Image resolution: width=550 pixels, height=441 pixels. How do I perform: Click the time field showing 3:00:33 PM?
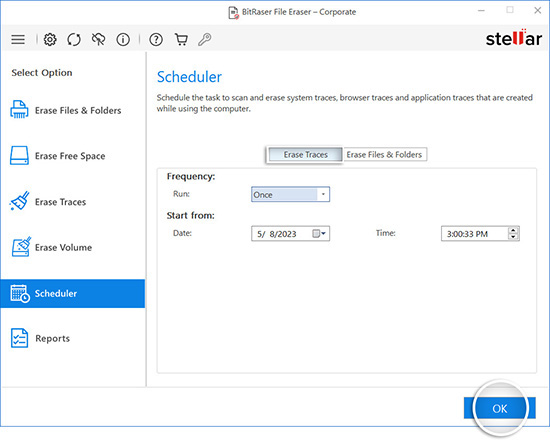click(x=480, y=234)
